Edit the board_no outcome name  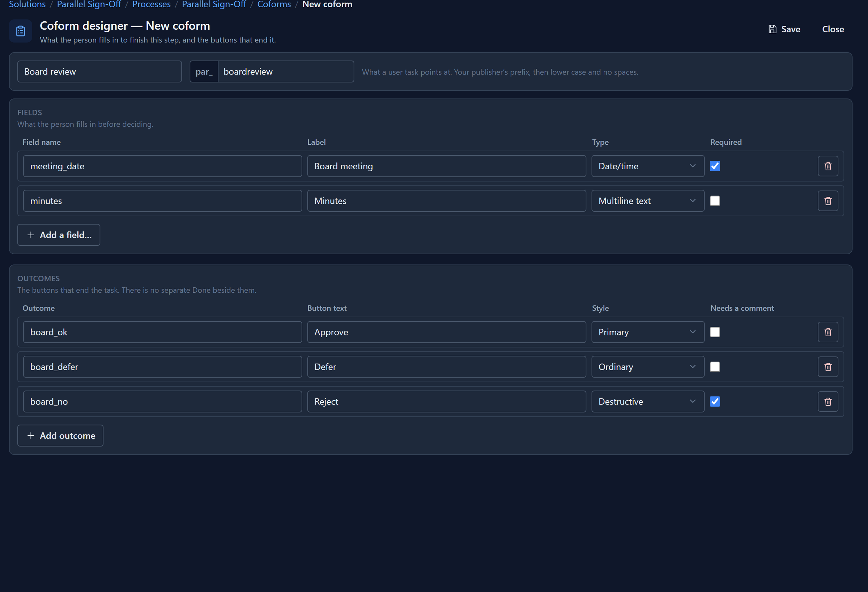[x=162, y=401]
